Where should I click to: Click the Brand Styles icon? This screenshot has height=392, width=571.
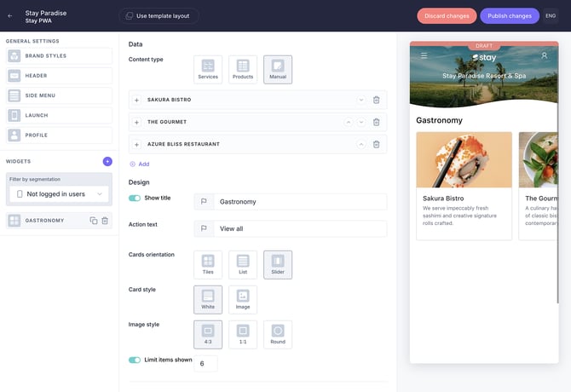(14, 55)
